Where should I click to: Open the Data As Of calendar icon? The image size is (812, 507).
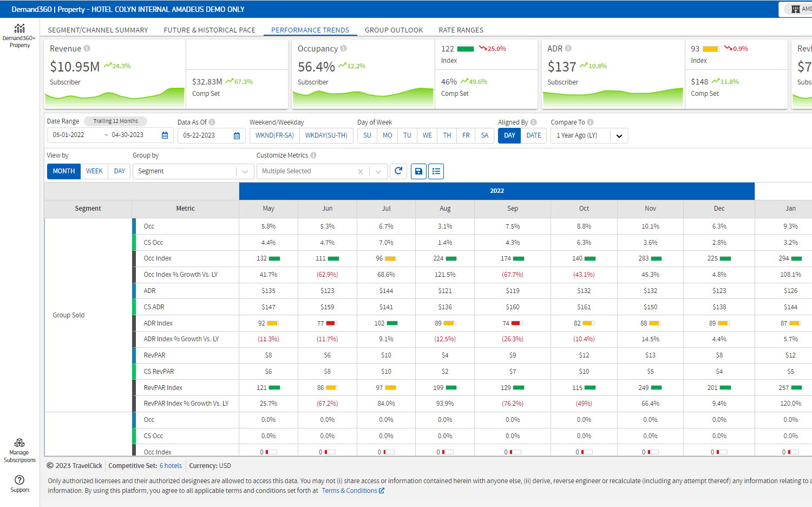click(237, 135)
